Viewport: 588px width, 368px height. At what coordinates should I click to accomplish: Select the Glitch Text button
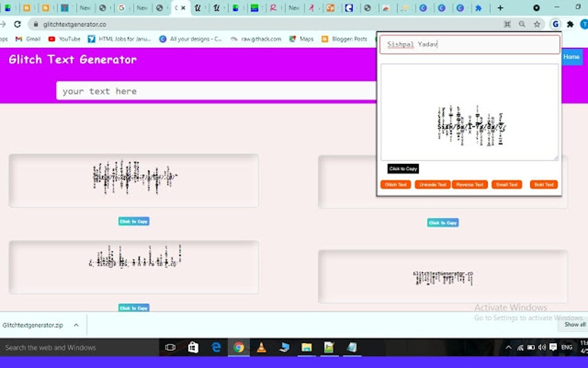[395, 185]
